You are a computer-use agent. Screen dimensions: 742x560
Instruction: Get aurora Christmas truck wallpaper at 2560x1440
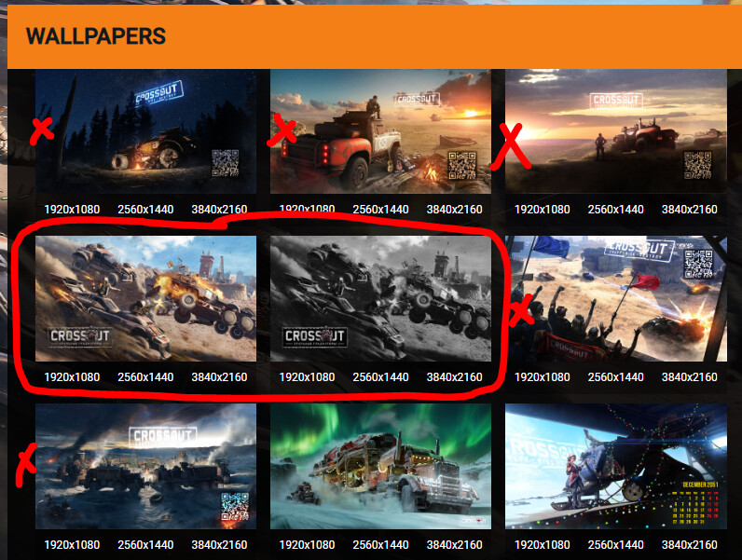[x=380, y=545]
